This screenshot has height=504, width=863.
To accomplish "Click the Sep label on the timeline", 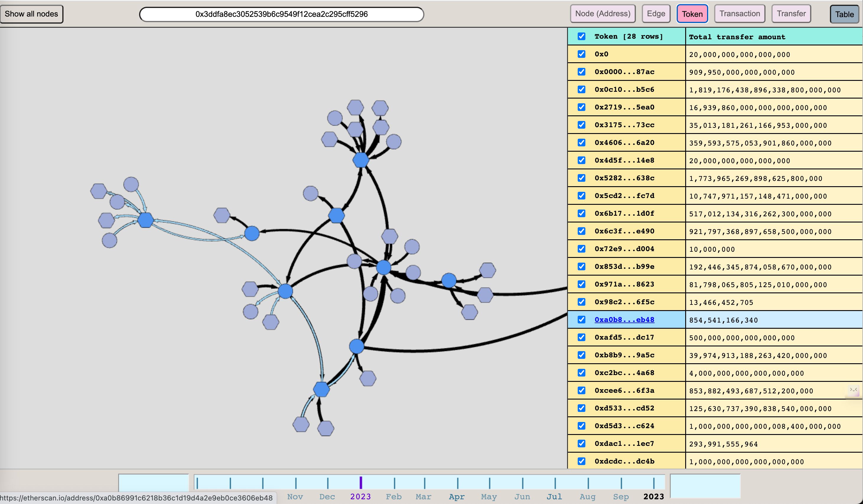I will click(621, 497).
